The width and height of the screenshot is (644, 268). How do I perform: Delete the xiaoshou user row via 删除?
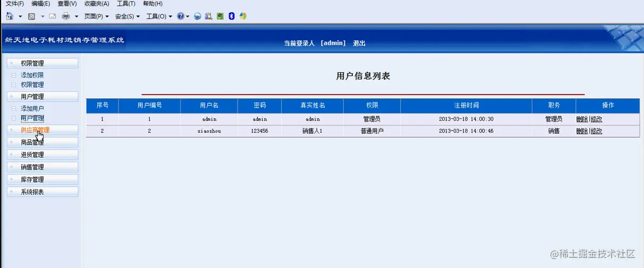click(582, 131)
